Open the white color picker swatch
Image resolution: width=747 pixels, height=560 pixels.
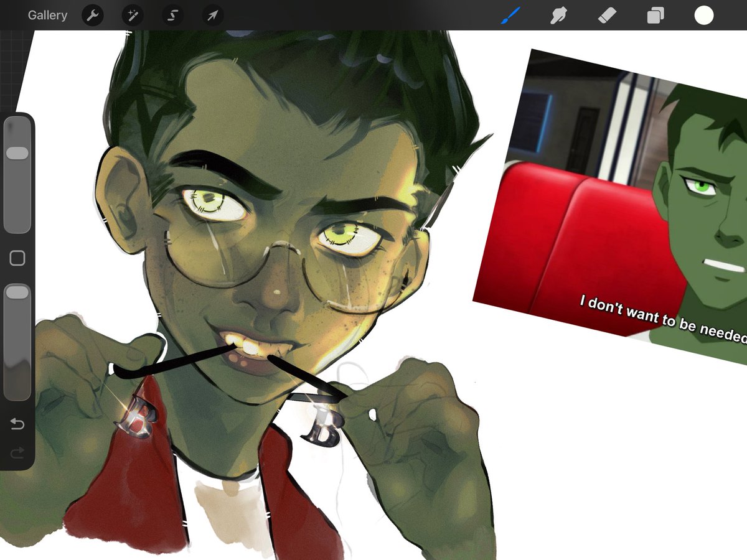(704, 16)
